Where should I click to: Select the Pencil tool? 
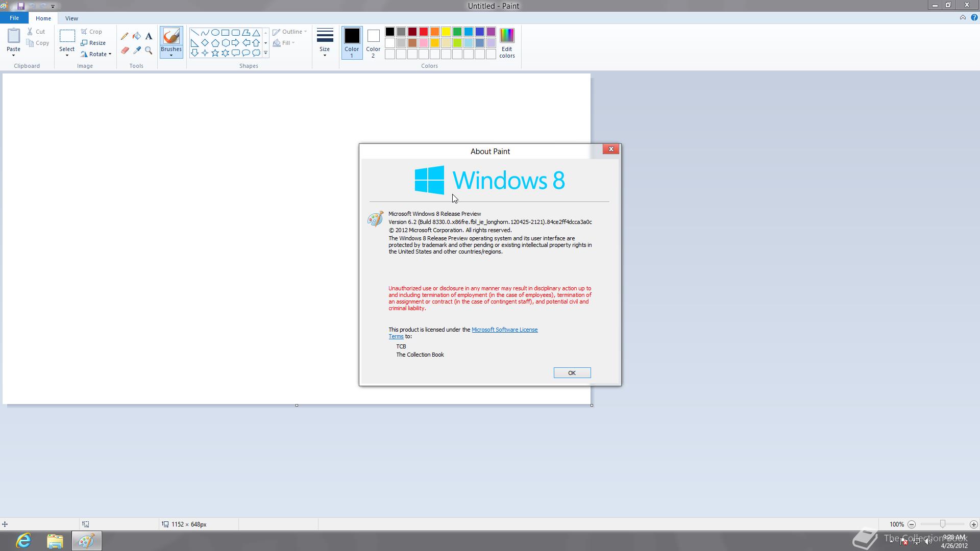tap(125, 36)
